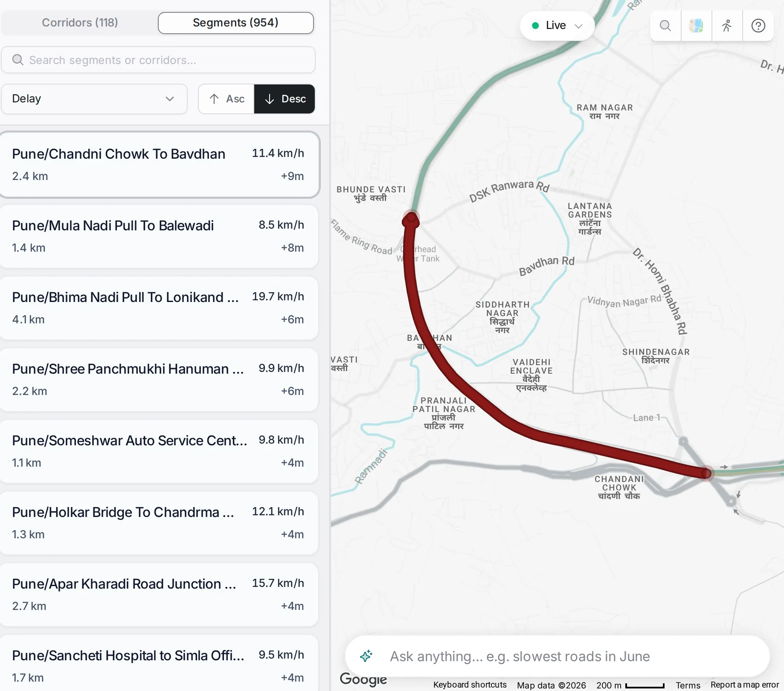Sort ascending with the Asc button
The image size is (784, 691).
click(x=226, y=99)
